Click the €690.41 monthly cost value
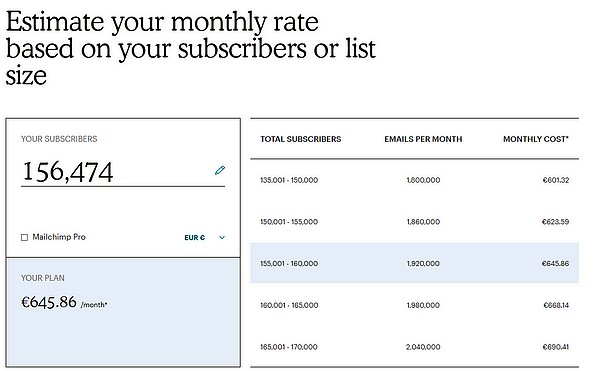This screenshot has height=371, width=600. click(556, 347)
